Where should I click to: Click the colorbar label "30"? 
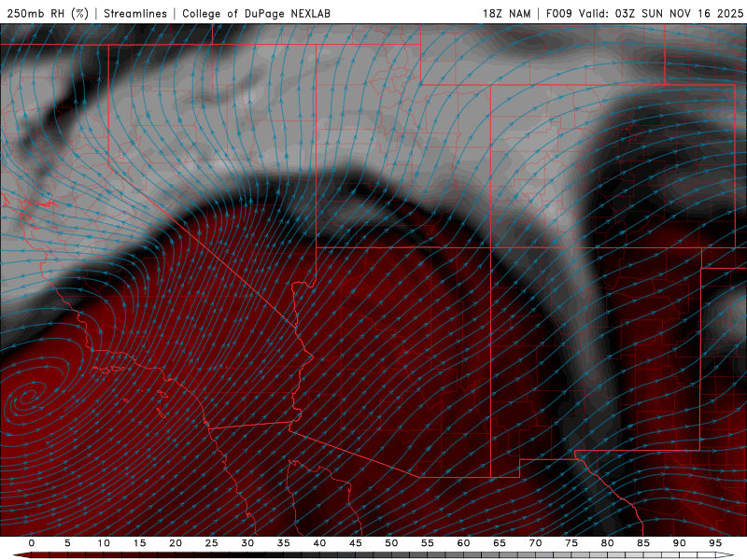pyautogui.click(x=247, y=543)
